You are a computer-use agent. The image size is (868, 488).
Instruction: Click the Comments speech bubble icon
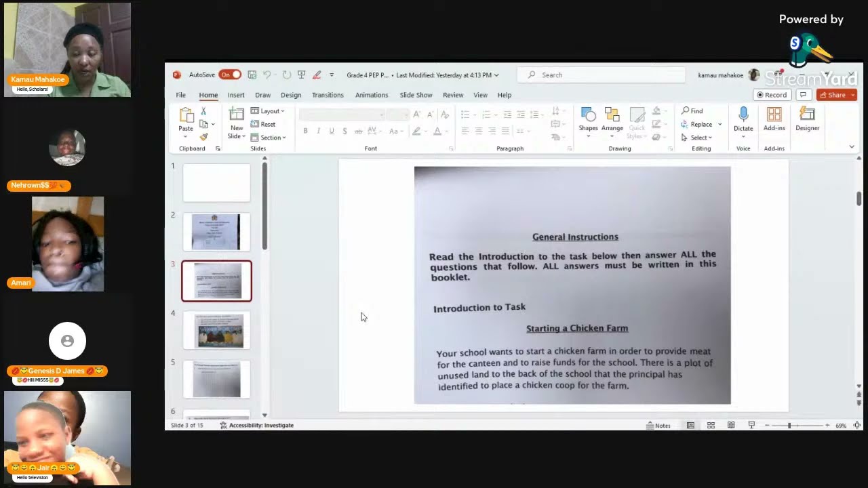803,95
